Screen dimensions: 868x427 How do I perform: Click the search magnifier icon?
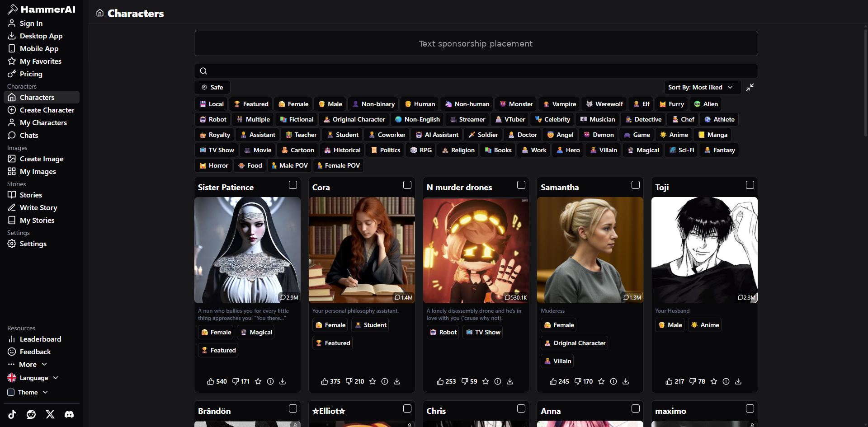click(x=203, y=71)
